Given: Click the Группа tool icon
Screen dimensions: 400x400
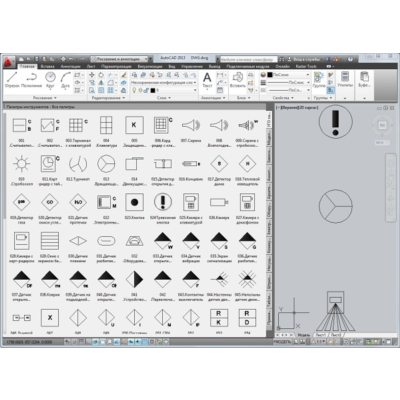Looking at the screenshot, I should pyautogui.click(x=319, y=80).
